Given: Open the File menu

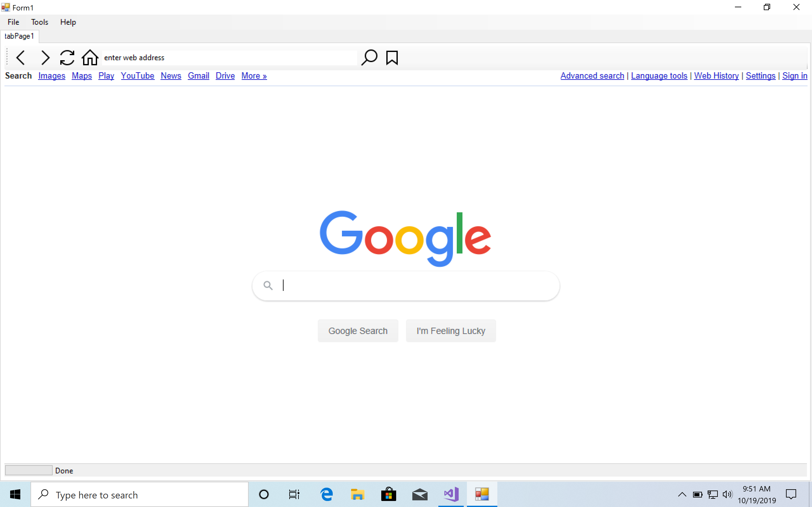Looking at the screenshot, I should (13, 22).
